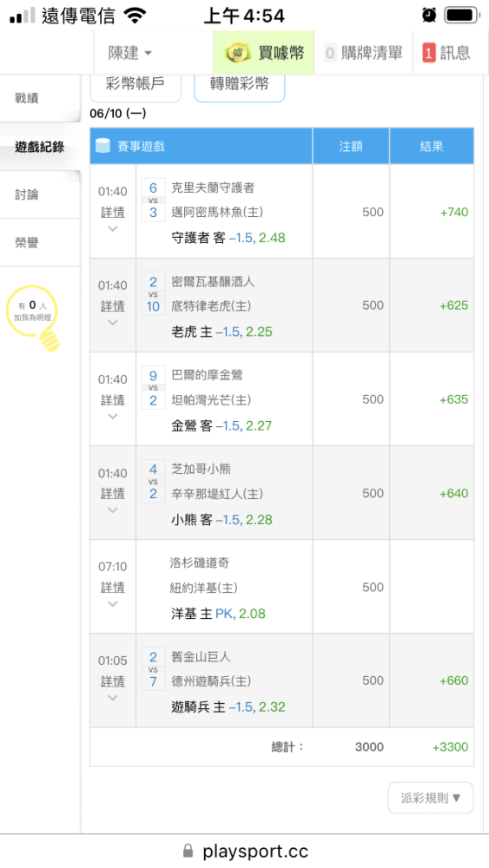Switch to the 戰績 sidebar tab
Image resolution: width=489 pixels, height=868 pixels.
[x=40, y=99]
